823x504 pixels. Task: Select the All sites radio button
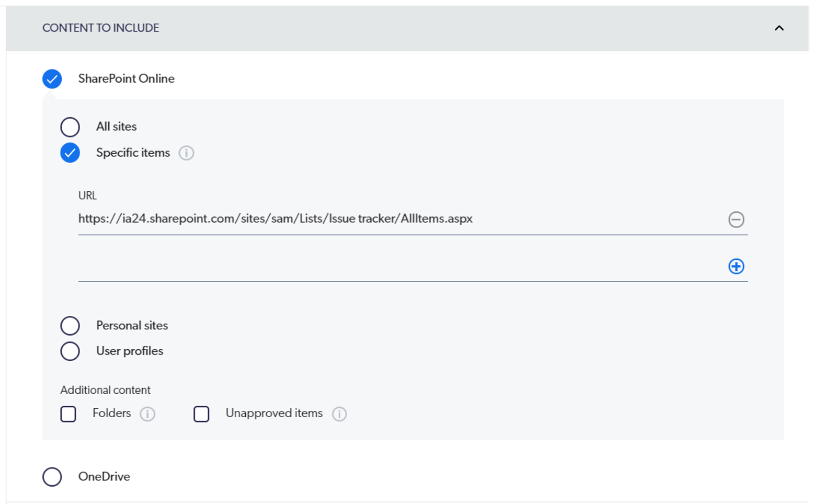[x=70, y=127]
